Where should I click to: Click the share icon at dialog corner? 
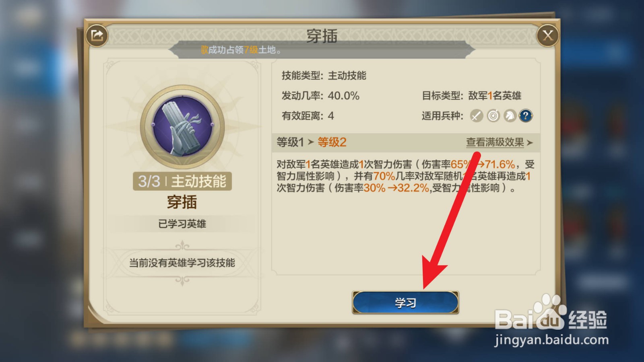pyautogui.click(x=97, y=35)
